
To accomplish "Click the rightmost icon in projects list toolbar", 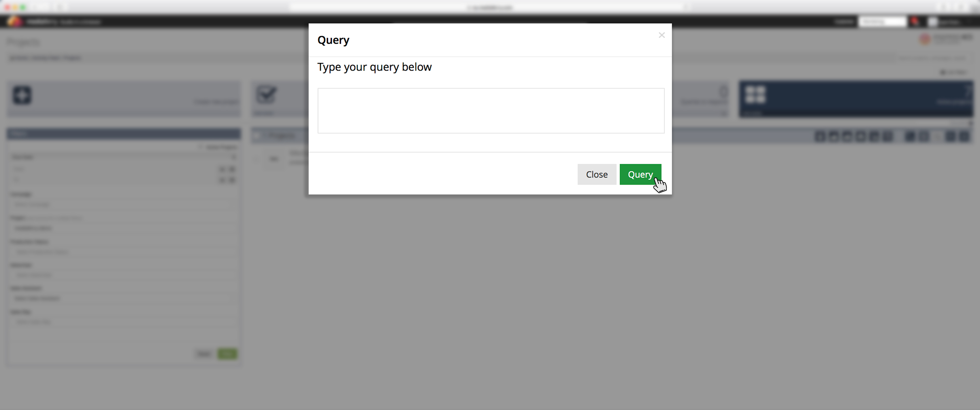I will pyautogui.click(x=964, y=136).
